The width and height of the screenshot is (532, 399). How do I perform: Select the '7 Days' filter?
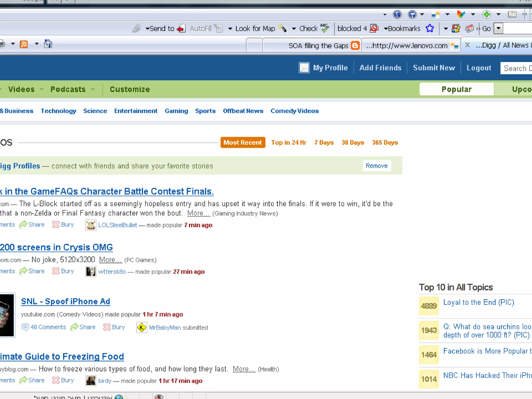[324, 143]
